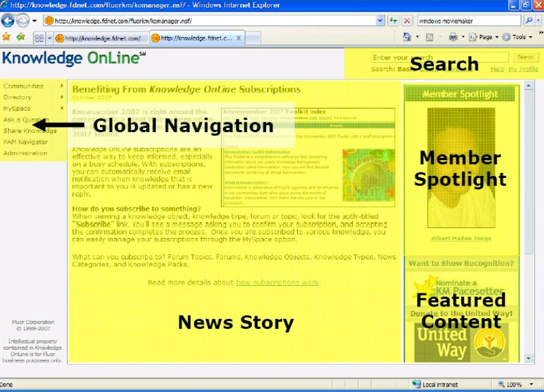This screenshot has width=544, height=392.
Task: Click the Knowvember 2007 Toolkit Index thumbnail
Action: tap(308, 157)
